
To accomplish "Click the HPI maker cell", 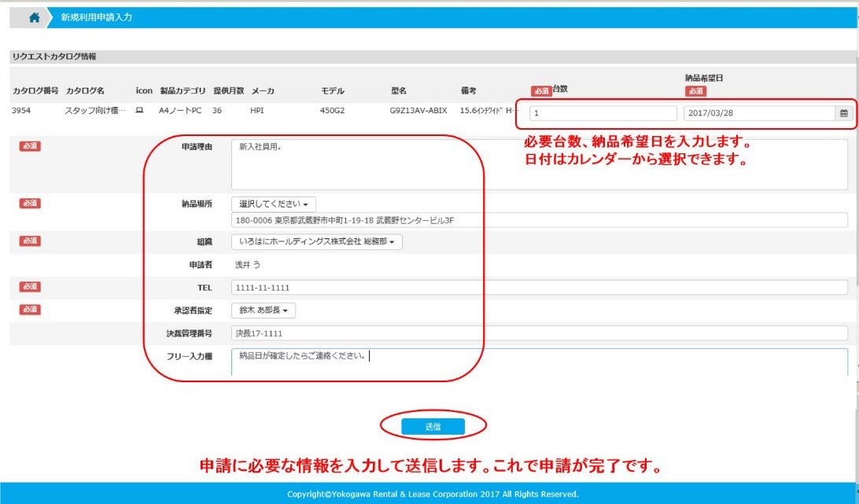I will (x=257, y=111).
